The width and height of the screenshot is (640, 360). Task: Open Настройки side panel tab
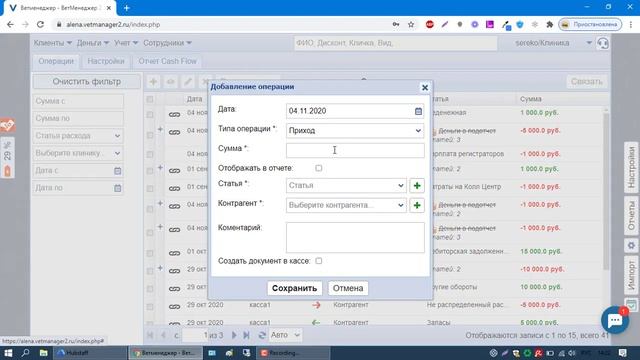631,166
